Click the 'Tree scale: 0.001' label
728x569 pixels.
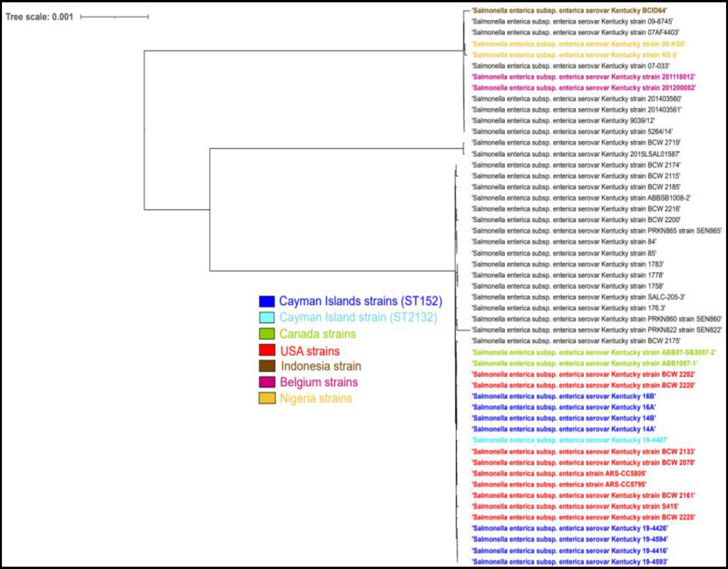pyautogui.click(x=39, y=17)
